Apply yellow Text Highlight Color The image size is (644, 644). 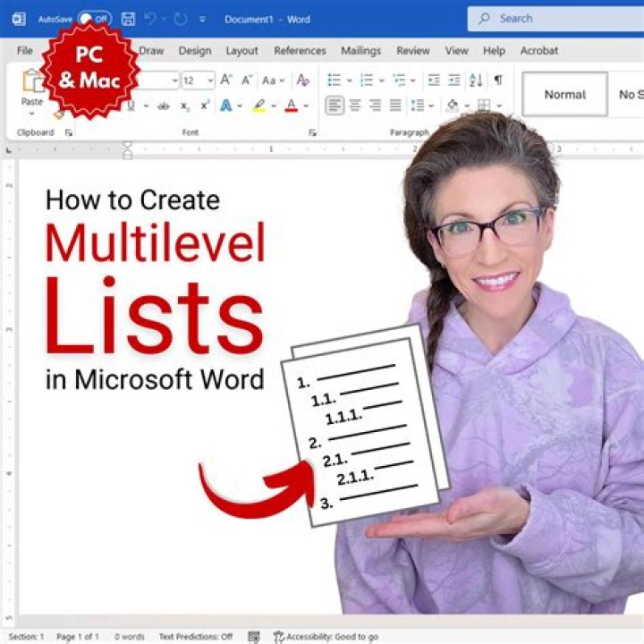tap(259, 106)
